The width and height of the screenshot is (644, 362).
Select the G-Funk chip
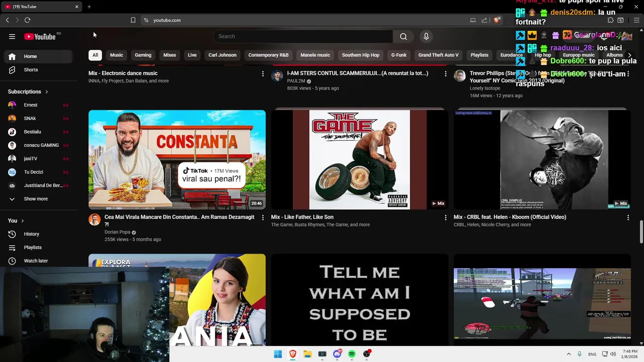(399, 55)
